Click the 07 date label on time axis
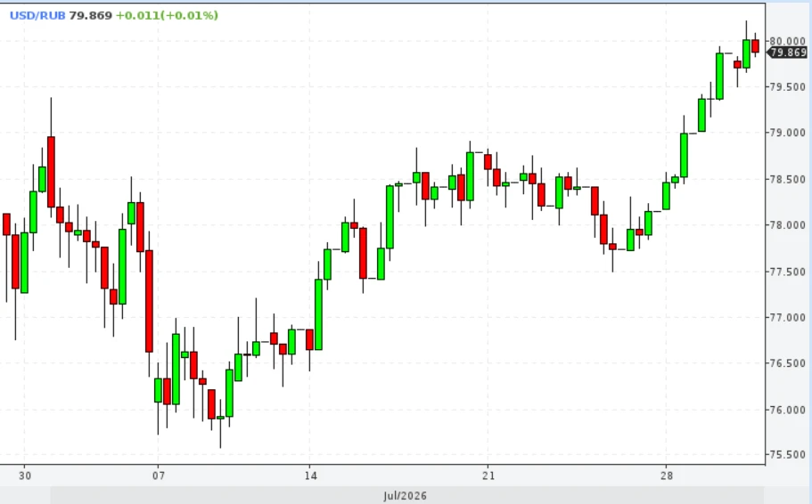Viewport: 812px width, 504px height. point(159,476)
